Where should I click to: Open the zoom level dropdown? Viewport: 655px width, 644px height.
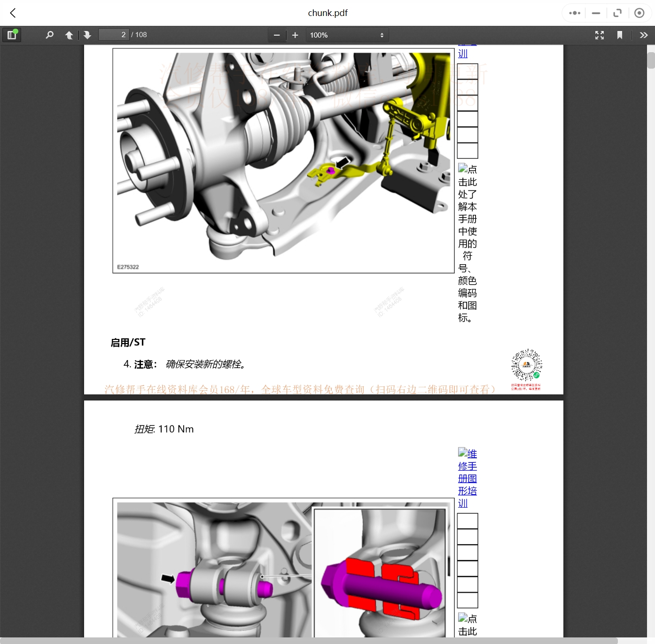click(347, 35)
